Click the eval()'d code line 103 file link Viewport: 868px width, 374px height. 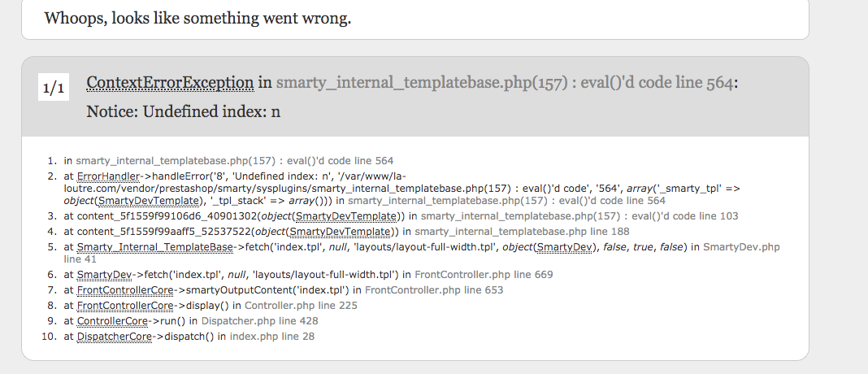pos(579,216)
